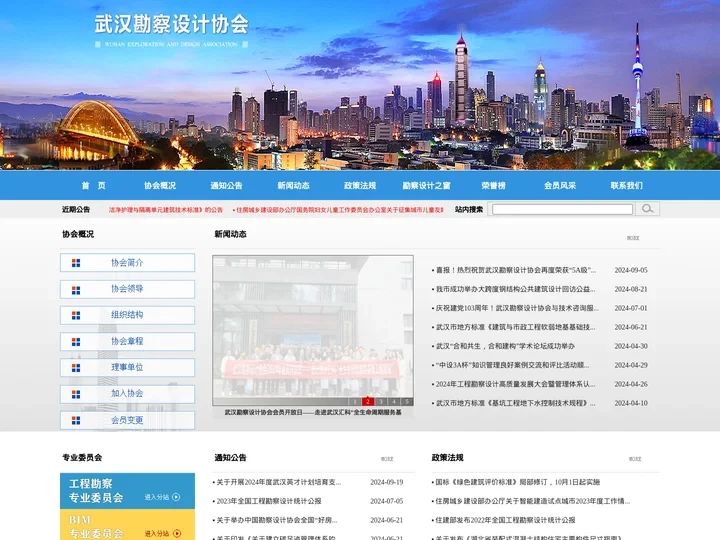Switch slideshow to slide 5
Image resolution: width=720 pixels, height=540 pixels.
tap(406, 401)
